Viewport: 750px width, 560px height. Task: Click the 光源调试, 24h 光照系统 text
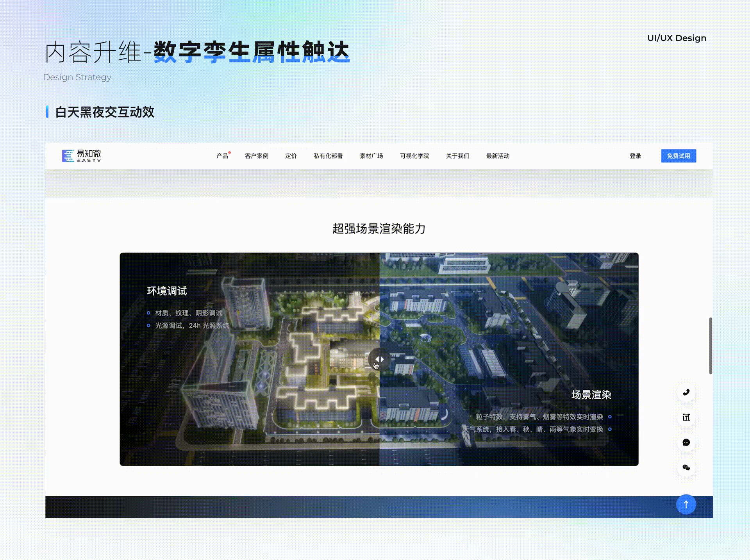(x=192, y=326)
